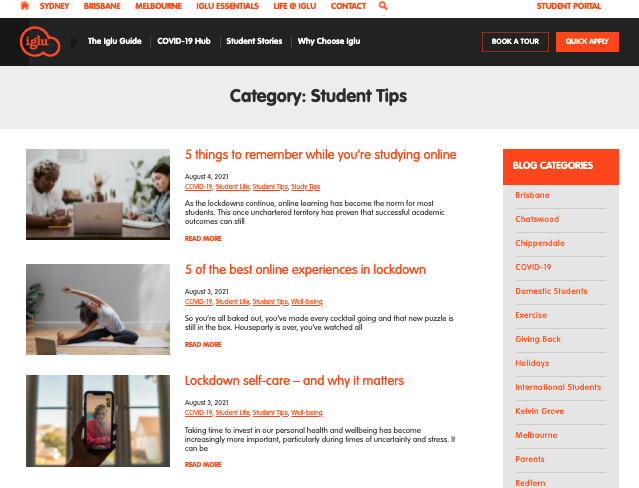639x488 pixels.
Task: Click the Iglu cloud logo
Action: (x=40, y=42)
